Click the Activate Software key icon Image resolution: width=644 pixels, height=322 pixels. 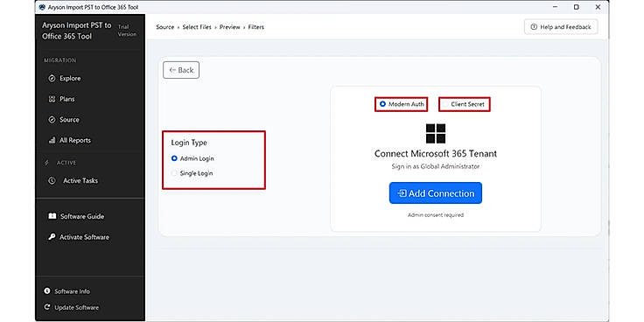click(52, 237)
